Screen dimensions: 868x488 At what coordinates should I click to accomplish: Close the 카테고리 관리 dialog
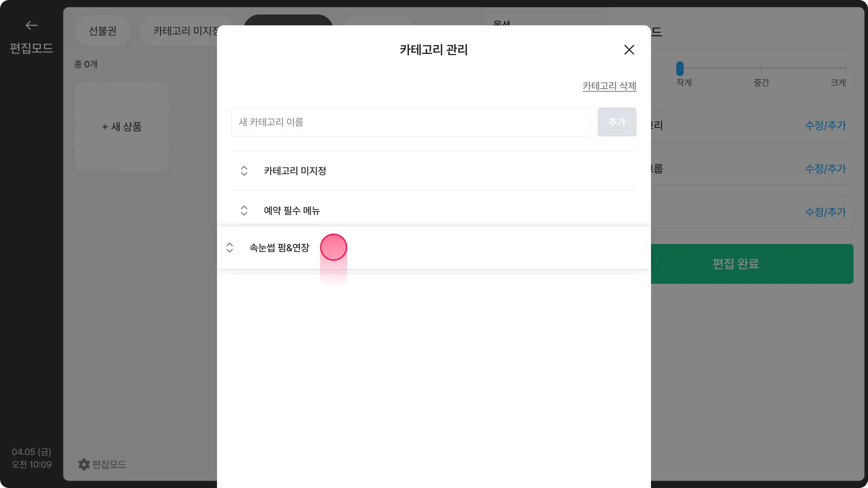(x=629, y=50)
